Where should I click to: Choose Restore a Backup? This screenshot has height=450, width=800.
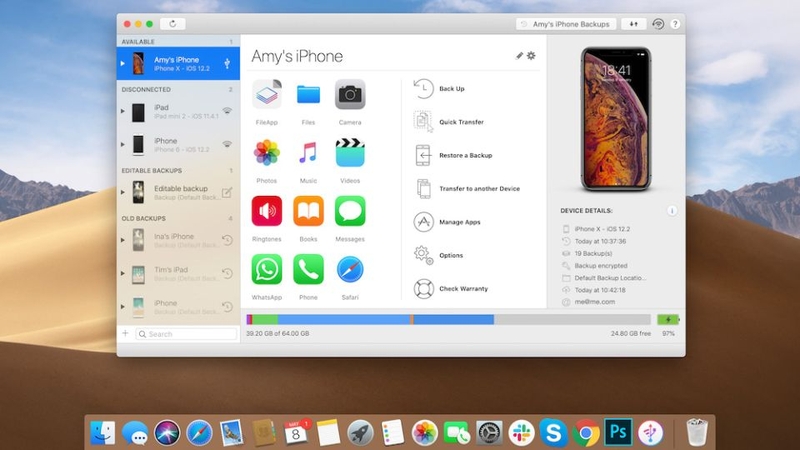[453, 155]
